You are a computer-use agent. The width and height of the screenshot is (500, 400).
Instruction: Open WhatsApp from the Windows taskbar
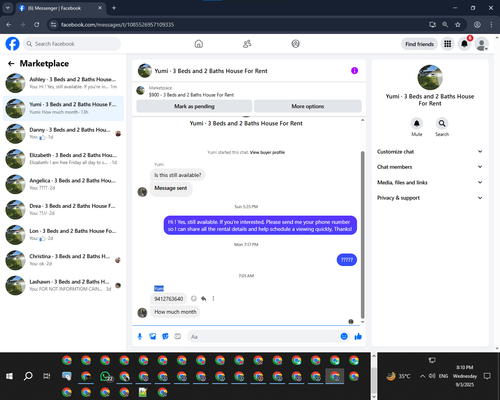(x=106, y=376)
